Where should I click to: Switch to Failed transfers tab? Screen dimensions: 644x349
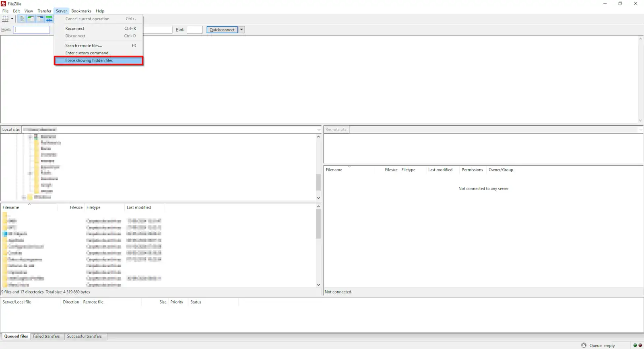(x=46, y=337)
